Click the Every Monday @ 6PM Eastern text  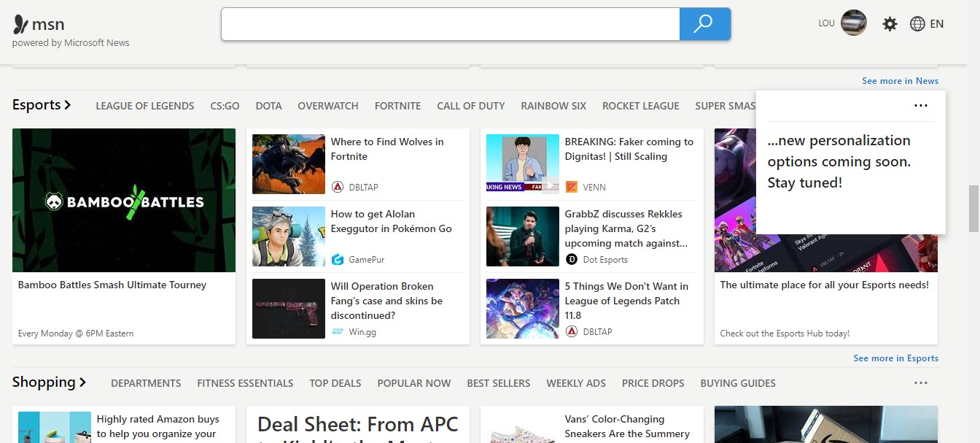(x=76, y=334)
